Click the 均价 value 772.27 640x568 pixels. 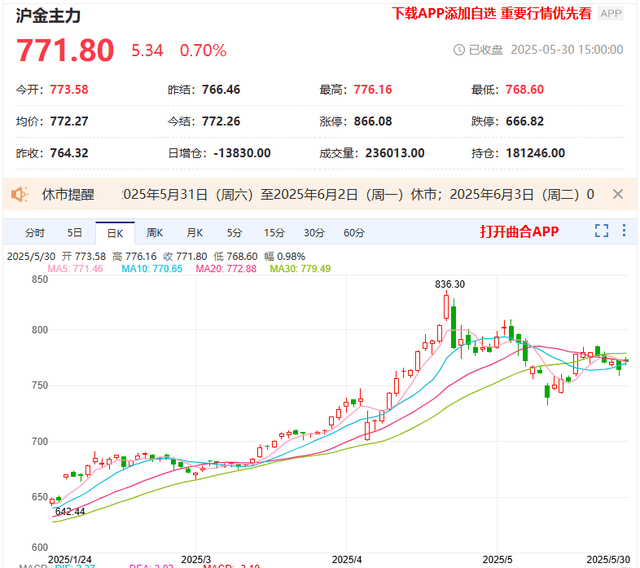69,121
